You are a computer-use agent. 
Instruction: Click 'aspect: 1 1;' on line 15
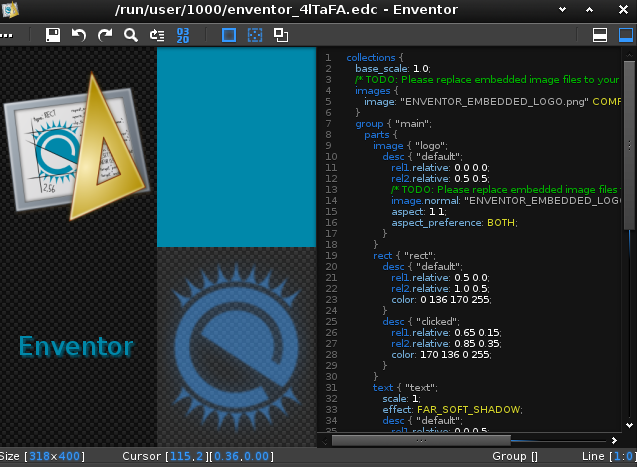tap(418, 212)
